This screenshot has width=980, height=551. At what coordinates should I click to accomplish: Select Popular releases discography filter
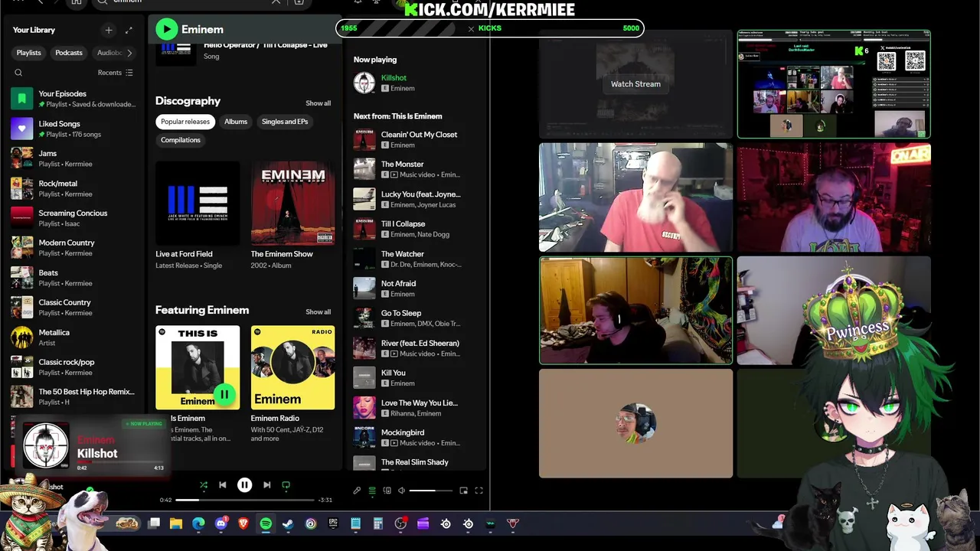point(185,122)
